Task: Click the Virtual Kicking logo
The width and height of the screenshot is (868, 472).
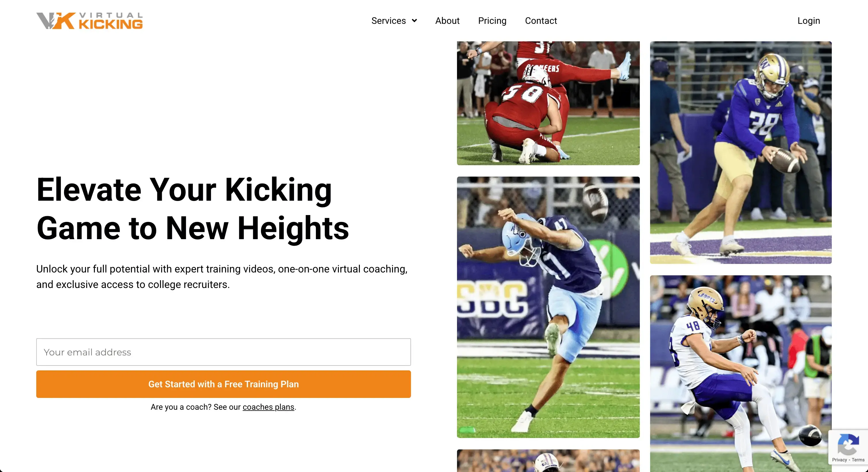Action: tap(89, 21)
